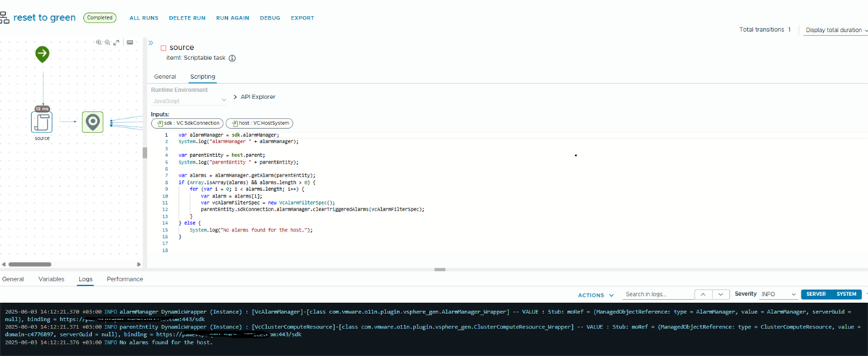Open the ACTIONS dropdown in logs

tap(596, 295)
